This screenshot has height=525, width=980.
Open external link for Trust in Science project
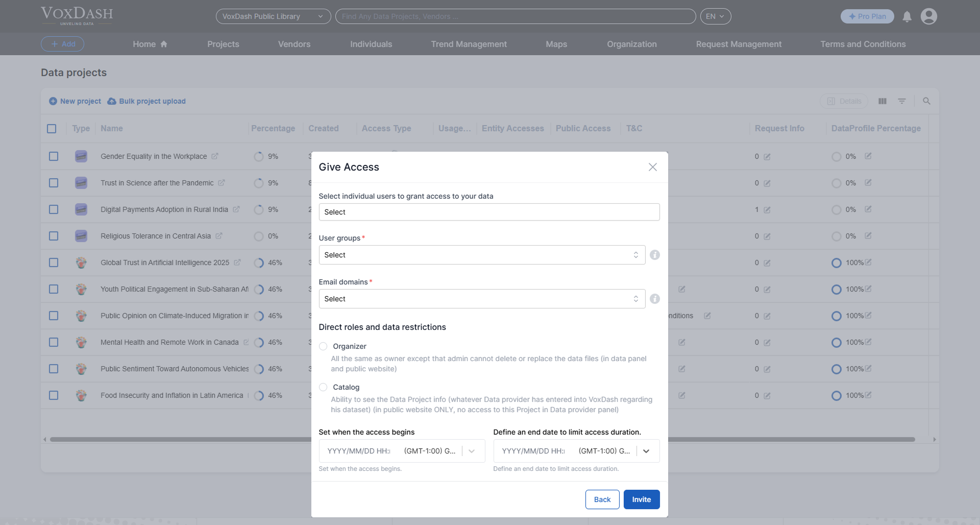coord(222,183)
